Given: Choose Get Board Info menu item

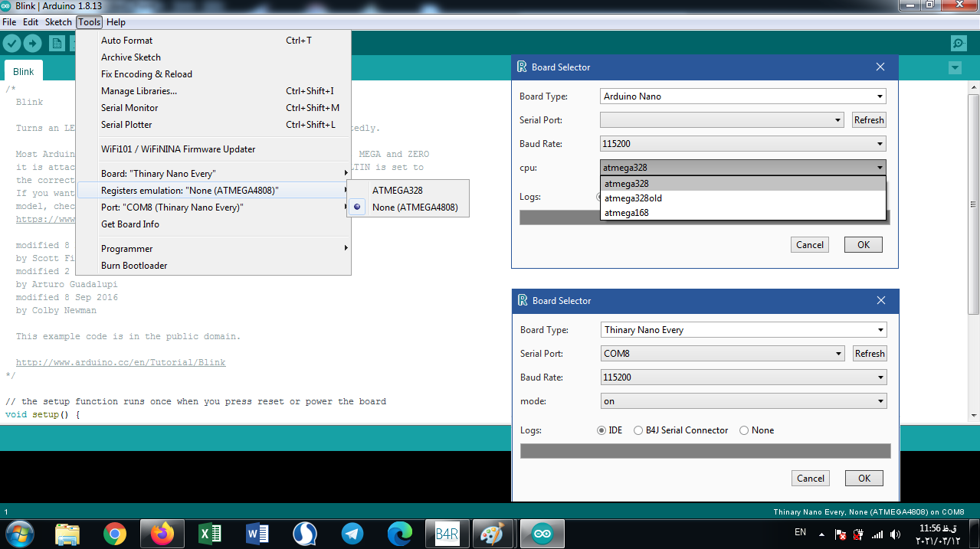Looking at the screenshot, I should [x=214, y=224].
